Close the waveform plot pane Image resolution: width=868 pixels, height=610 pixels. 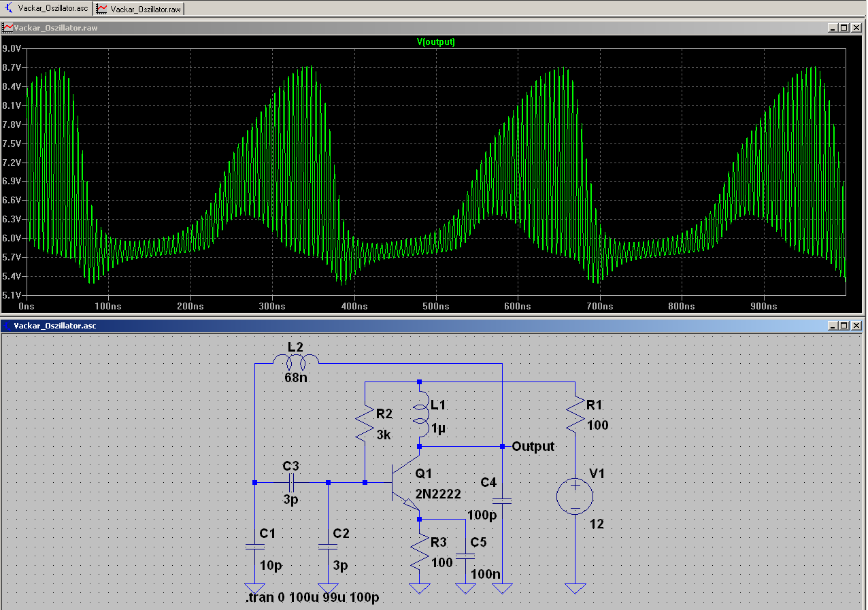856,28
